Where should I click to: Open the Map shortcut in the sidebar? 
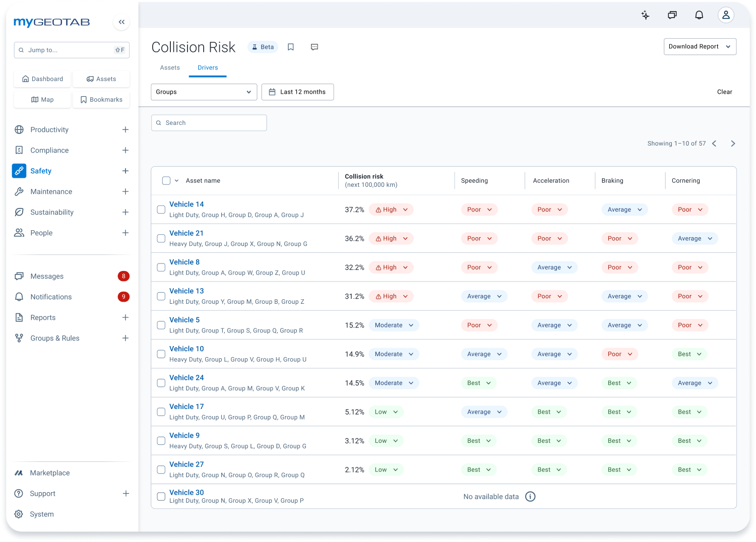click(x=42, y=99)
